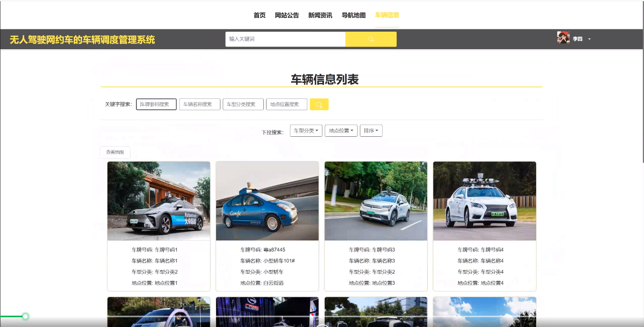Click text 车牌号码: 车牌号码4

pos(480,250)
